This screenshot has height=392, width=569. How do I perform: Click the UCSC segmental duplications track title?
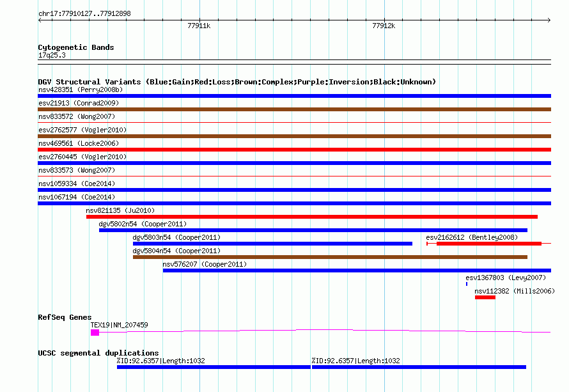(98, 353)
